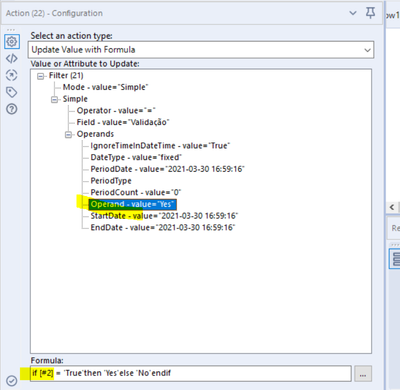The height and width of the screenshot is (390, 400).
Task: Select the EndDate row
Action: pos(163,228)
